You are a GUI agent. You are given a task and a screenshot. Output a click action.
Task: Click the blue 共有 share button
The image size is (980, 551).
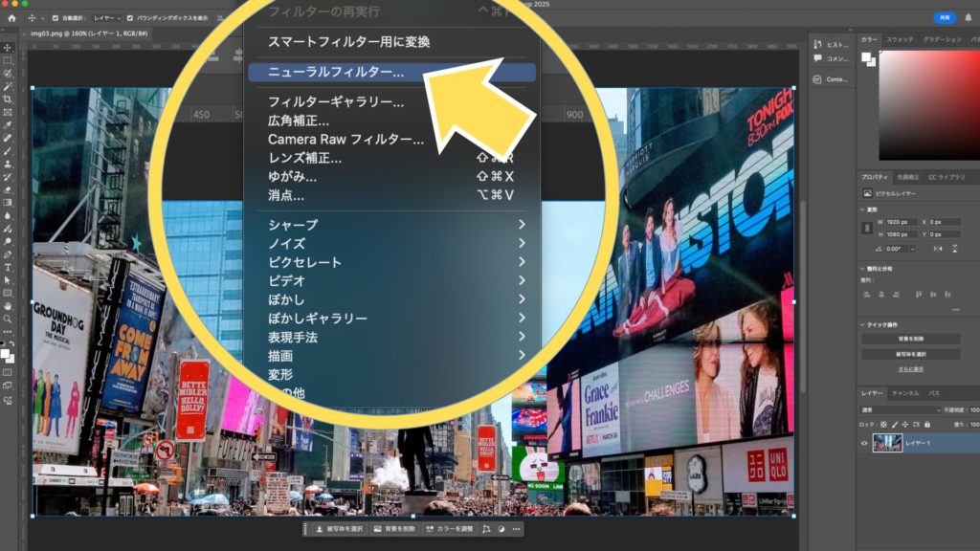click(x=945, y=17)
